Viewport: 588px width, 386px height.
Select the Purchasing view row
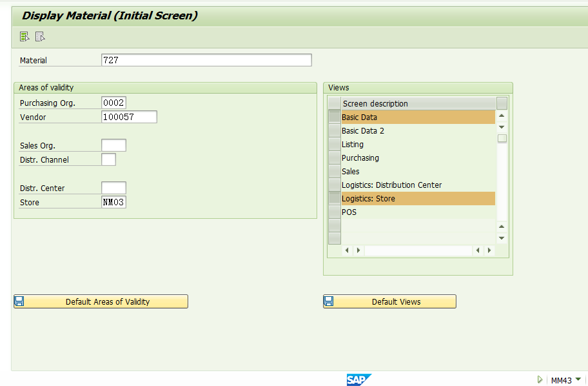418,157
